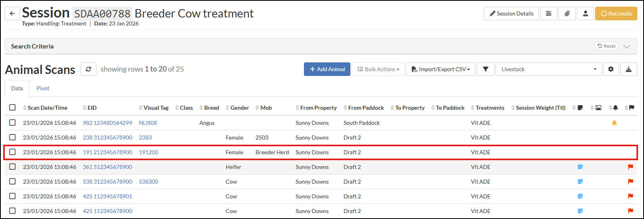Open note icon on 425 112345678901 row
Screen dimensions: 644x219
point(580,196)
